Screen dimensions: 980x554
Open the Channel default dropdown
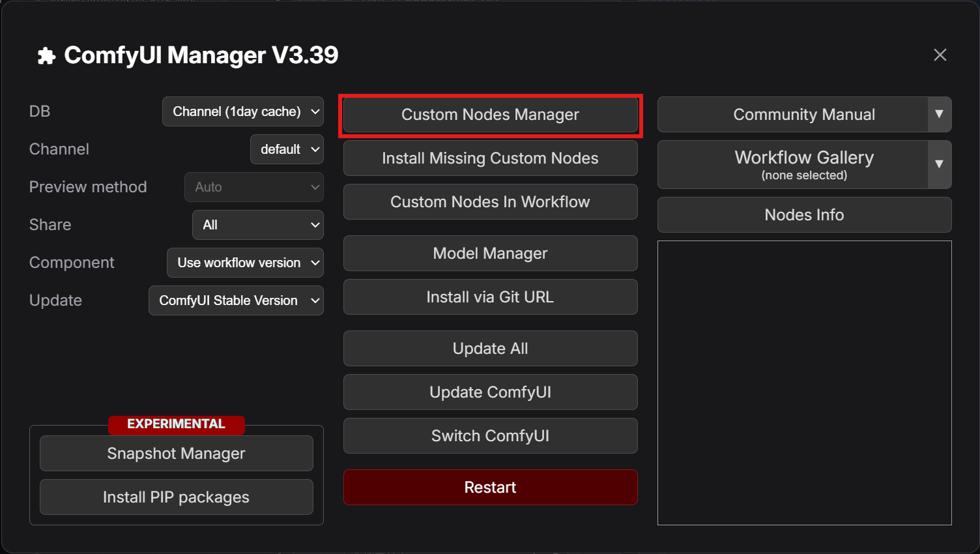tap(287, 149)
